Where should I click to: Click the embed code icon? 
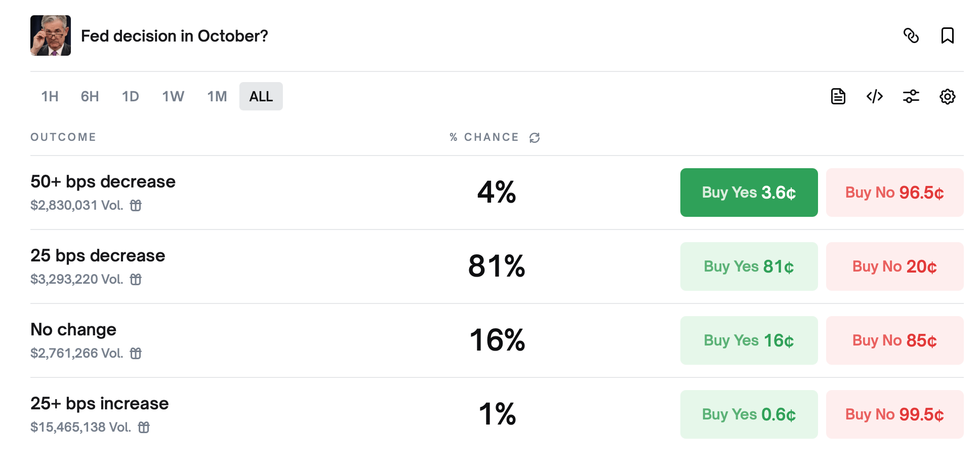tap(875, 96)
